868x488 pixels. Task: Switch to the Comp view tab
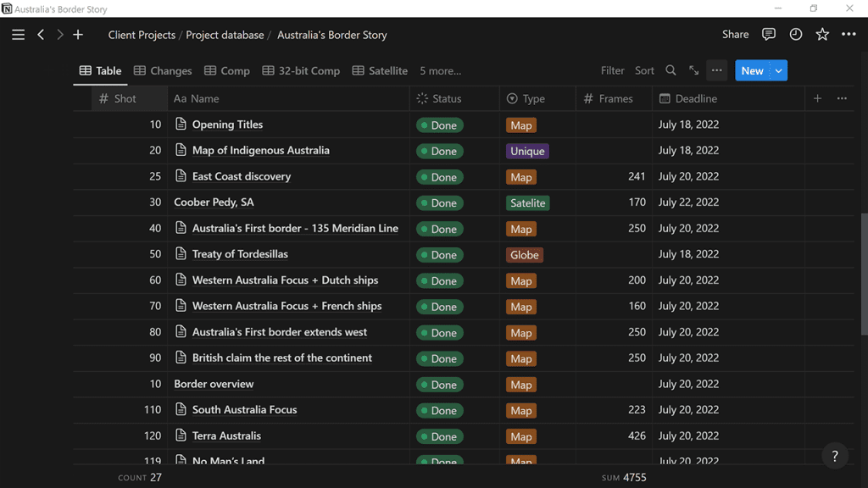click(227, 71)
